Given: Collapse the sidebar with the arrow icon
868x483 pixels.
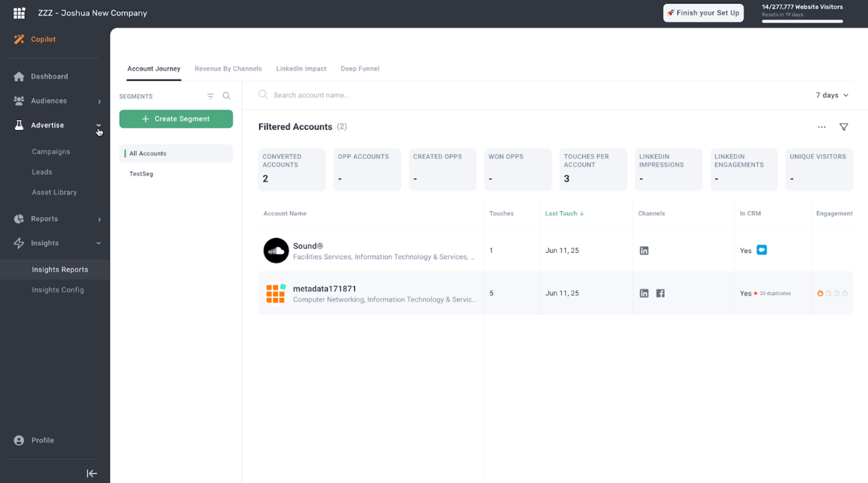Looking at the screenshot, I should coord(92,473).
